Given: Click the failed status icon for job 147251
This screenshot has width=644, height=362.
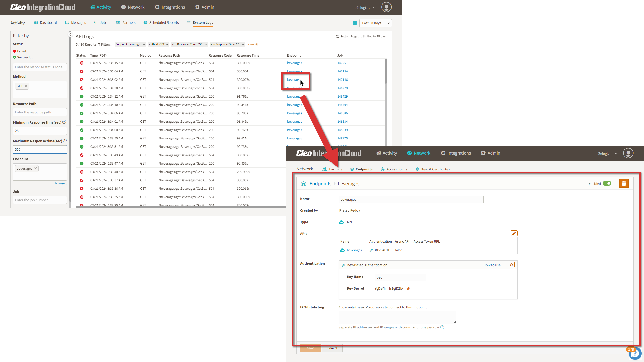Looking at the screenshot, I should pyautogui.click(x=82, y=63).
